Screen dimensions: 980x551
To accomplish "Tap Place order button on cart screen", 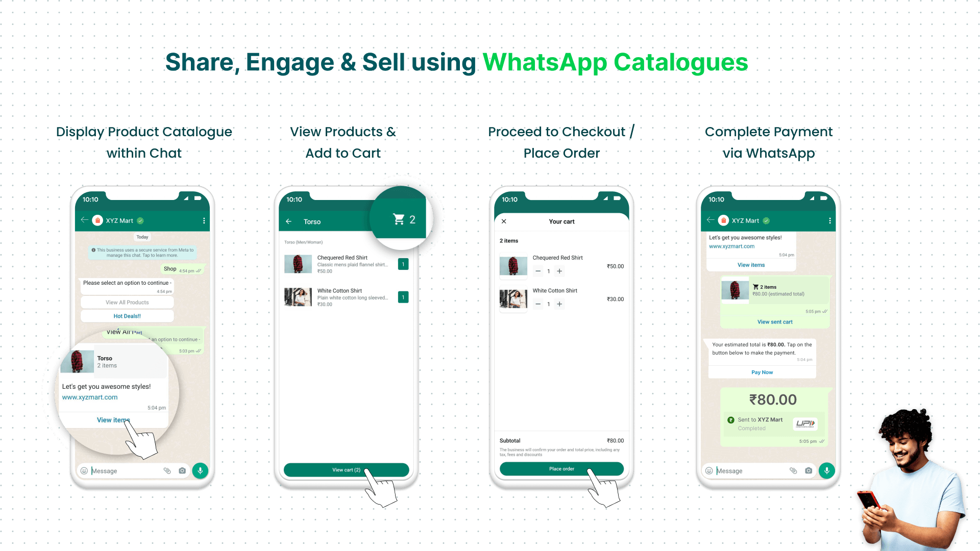I will [561, 469].
